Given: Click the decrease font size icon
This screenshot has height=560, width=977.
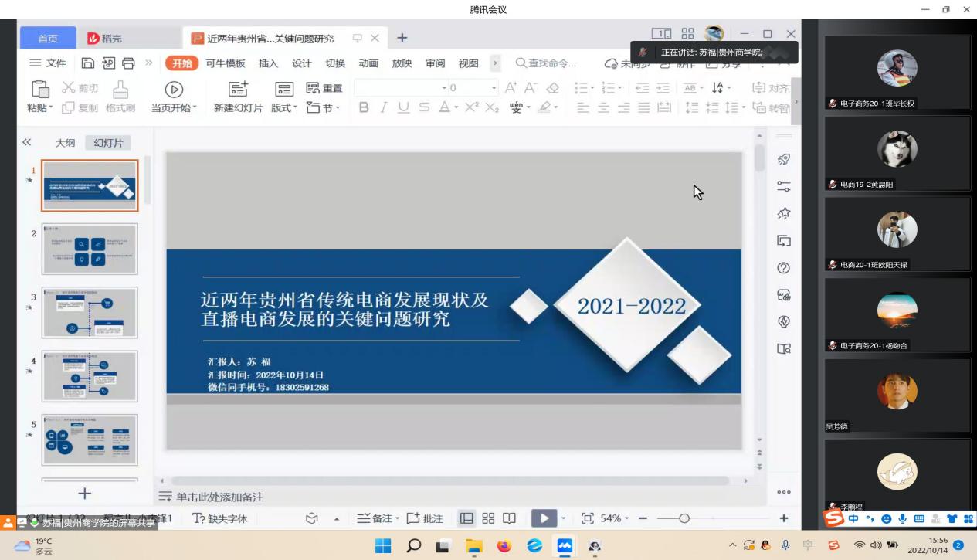Looking at the screenshot, I should tap(531, 88).
